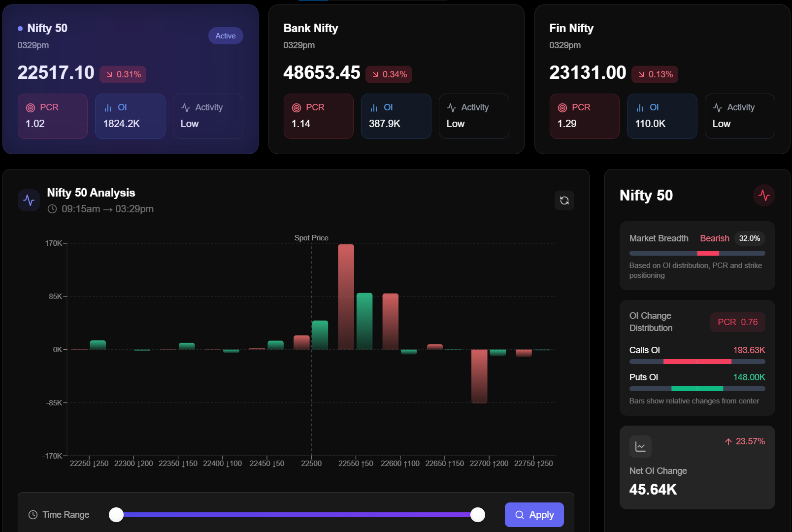Click the green bar at 22500 spot price

(320, 335)
